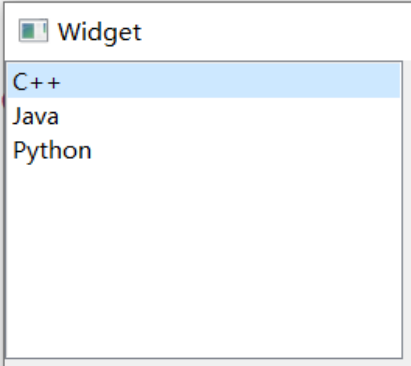Click the second plus sign in C++

click(53, 82)
